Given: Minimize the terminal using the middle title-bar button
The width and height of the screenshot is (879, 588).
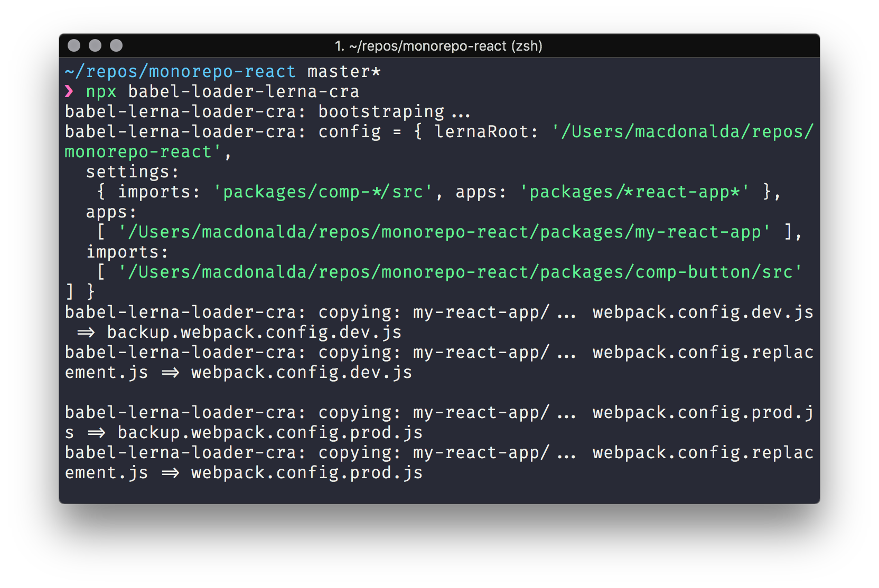Looking at the screenshot, I should pos(95,46).
